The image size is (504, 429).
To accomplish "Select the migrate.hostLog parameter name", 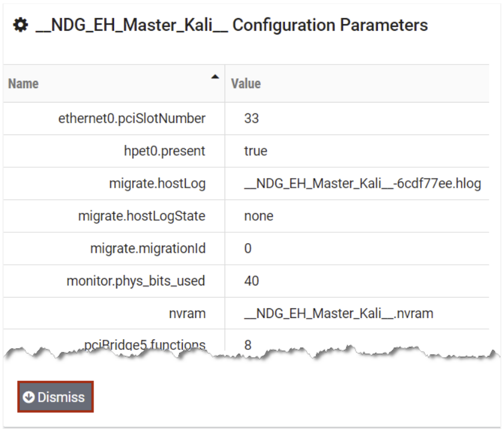I will coord(157,183).
